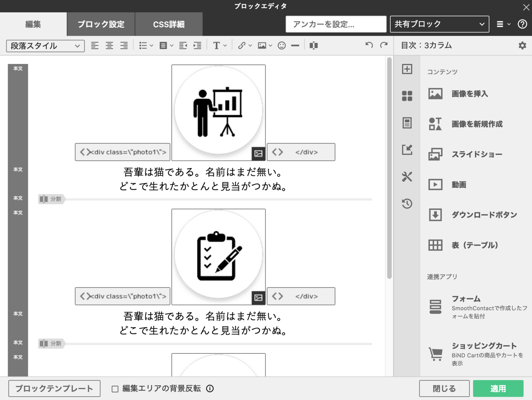Close the ブロックエディタ window
This screenshot has width=532, height=400.
[526, 7]
